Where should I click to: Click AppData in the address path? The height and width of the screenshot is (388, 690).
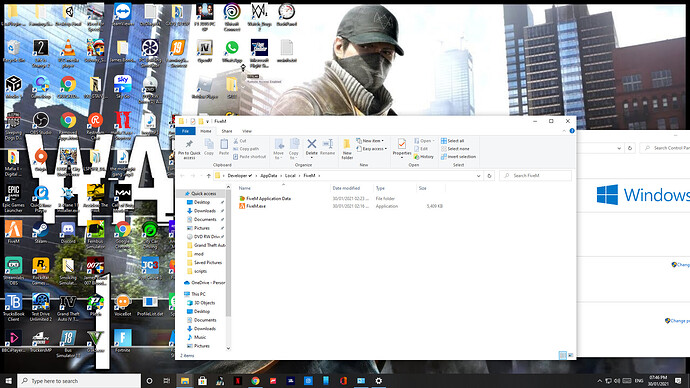[268, 176]
